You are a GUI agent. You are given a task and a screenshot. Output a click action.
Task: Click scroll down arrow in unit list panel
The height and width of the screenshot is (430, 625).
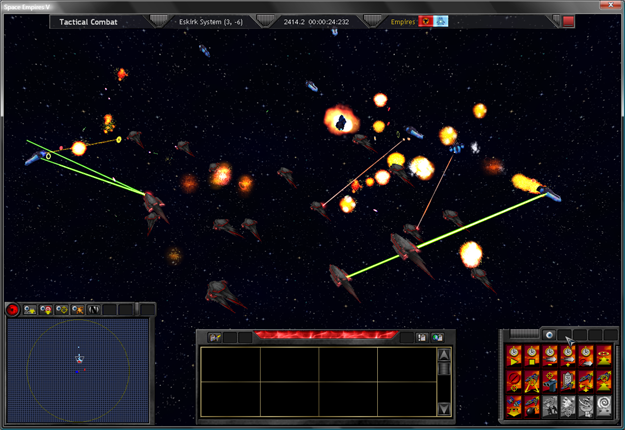[x=444, y=409]
